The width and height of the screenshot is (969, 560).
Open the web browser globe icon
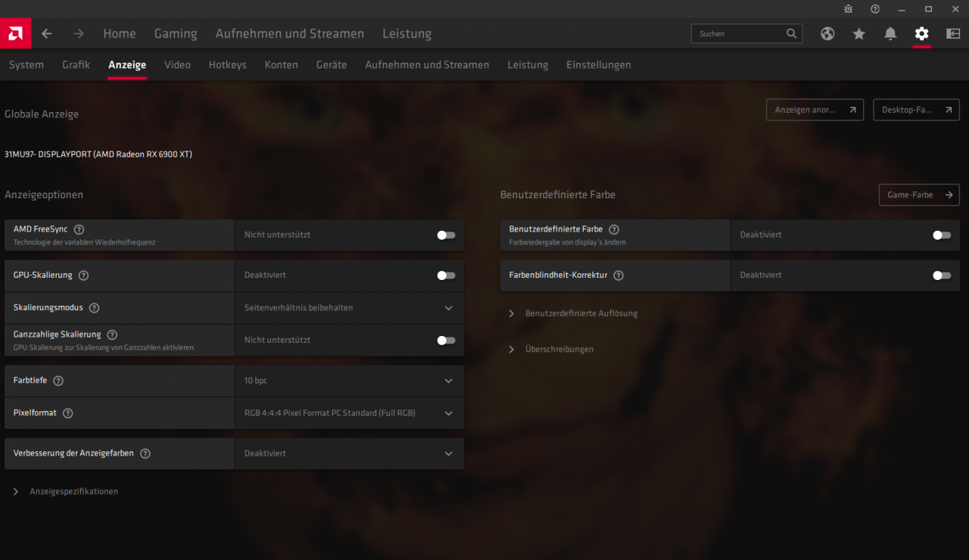pyautogui.click(x=827, y=33)
